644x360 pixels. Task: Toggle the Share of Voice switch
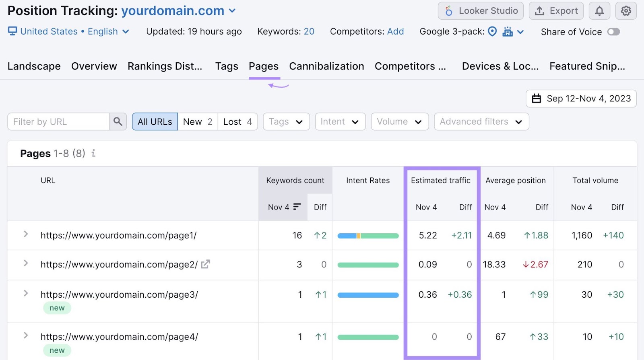pos(613,32)
